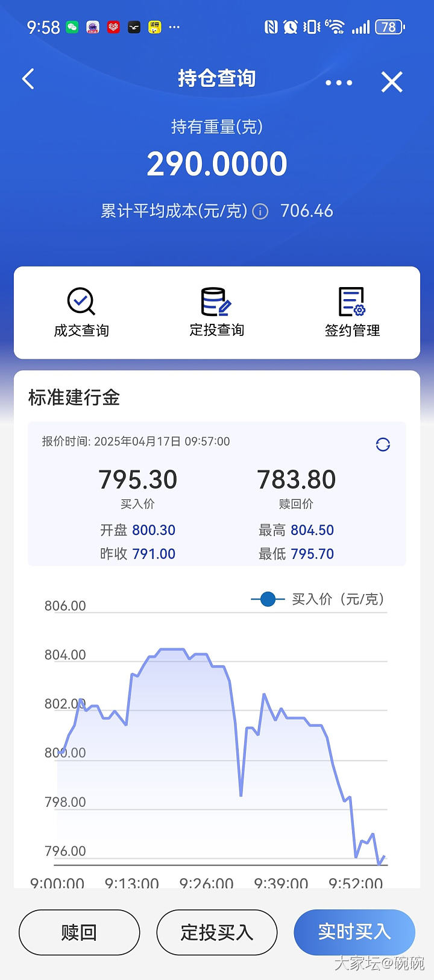This screenshot has width=434, height=980.
Task: Tap the 持有重量 290.0000 holdings figure
Action: 217,164
